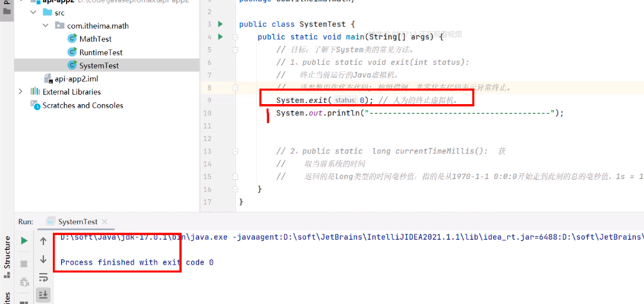Select RuntimeTest in the project tree

[101, 52]
